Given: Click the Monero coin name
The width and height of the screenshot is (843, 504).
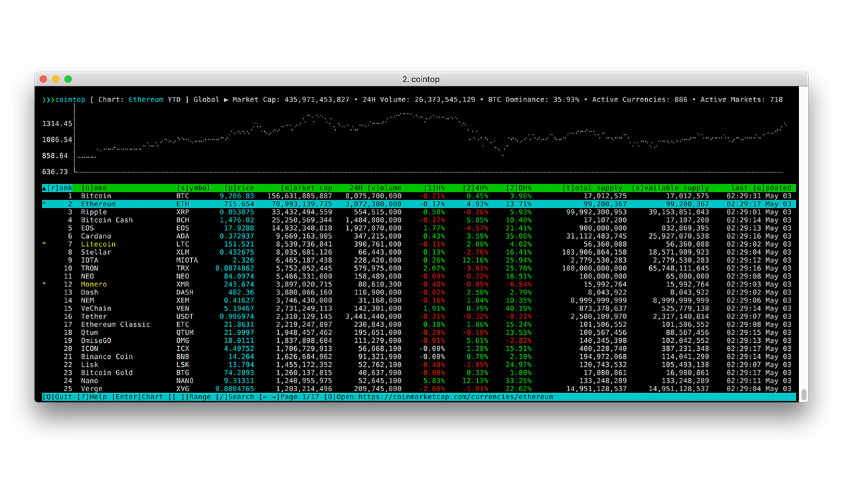Looking at the screenshot, I should (94, 284).
